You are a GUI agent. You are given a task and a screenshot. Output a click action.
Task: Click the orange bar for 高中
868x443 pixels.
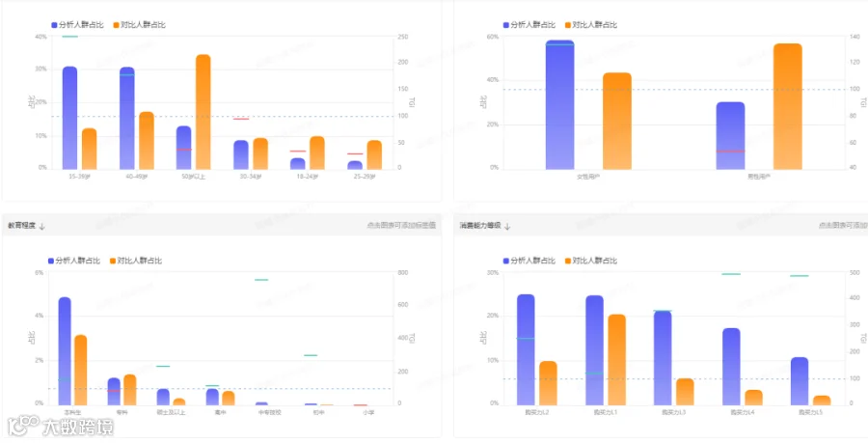(x=229, y=399)
